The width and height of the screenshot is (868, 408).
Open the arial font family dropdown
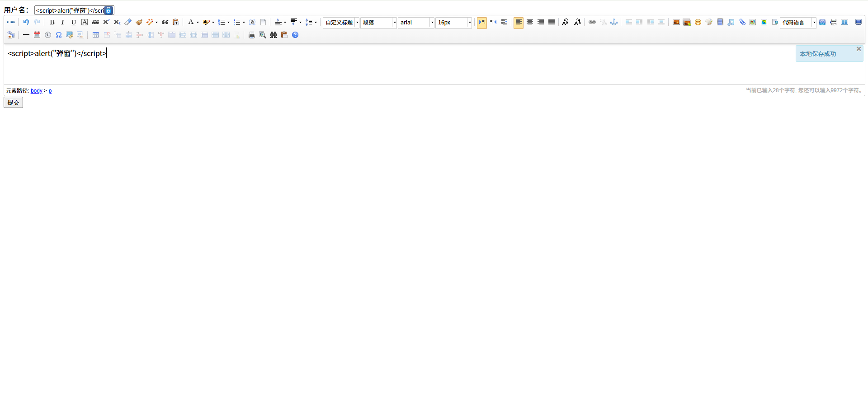[x=416, y=22]
